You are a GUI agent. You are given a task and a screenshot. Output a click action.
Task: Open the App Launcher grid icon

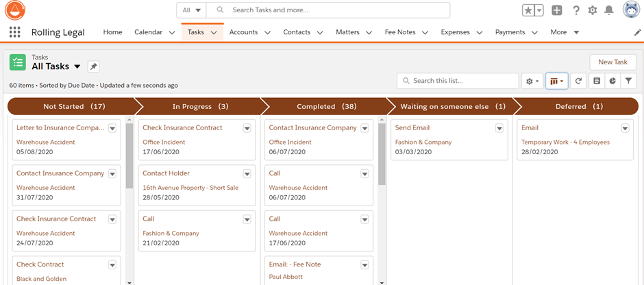(x=15, y=32)
